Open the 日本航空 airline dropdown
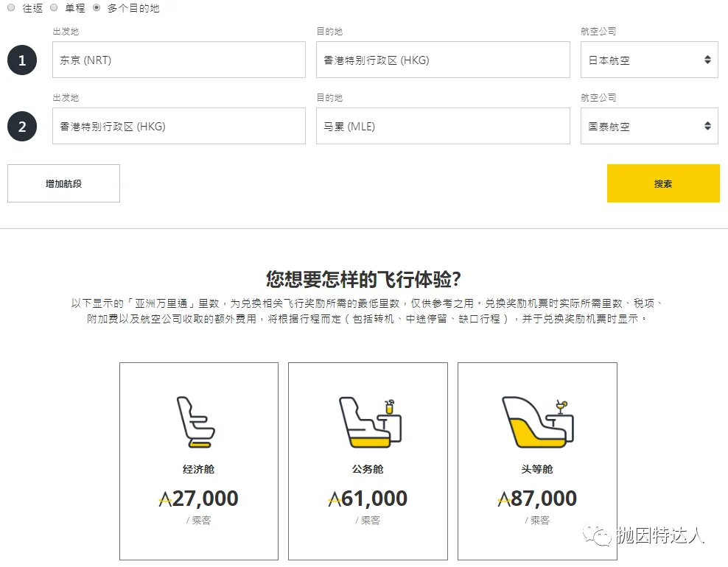Image resolution: width=728 pixels, height=567 pixels. [x=649, y=60]
